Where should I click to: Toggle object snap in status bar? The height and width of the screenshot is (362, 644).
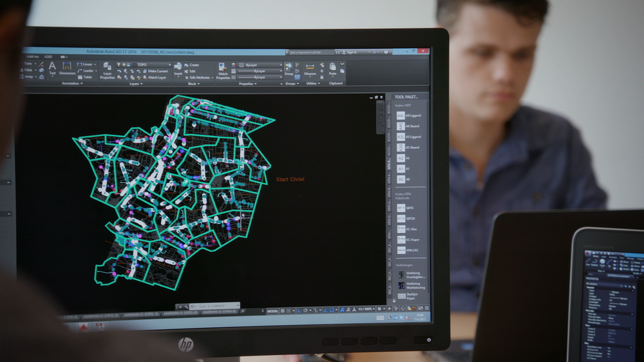332,310
